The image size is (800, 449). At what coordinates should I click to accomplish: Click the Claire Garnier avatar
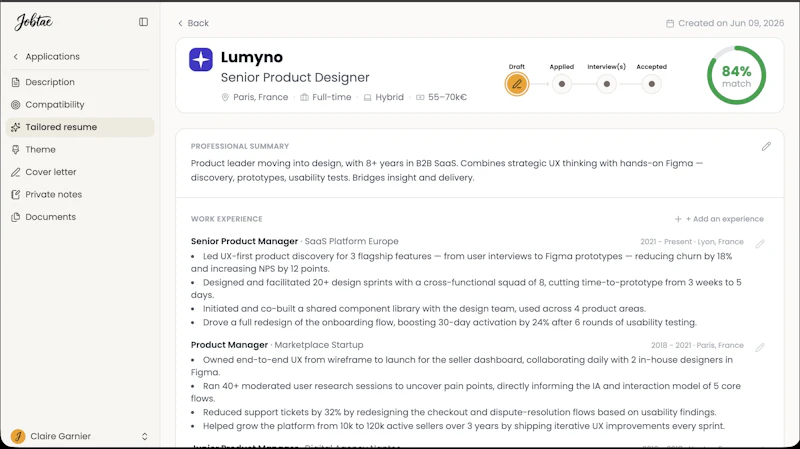(x=18, y=436)
